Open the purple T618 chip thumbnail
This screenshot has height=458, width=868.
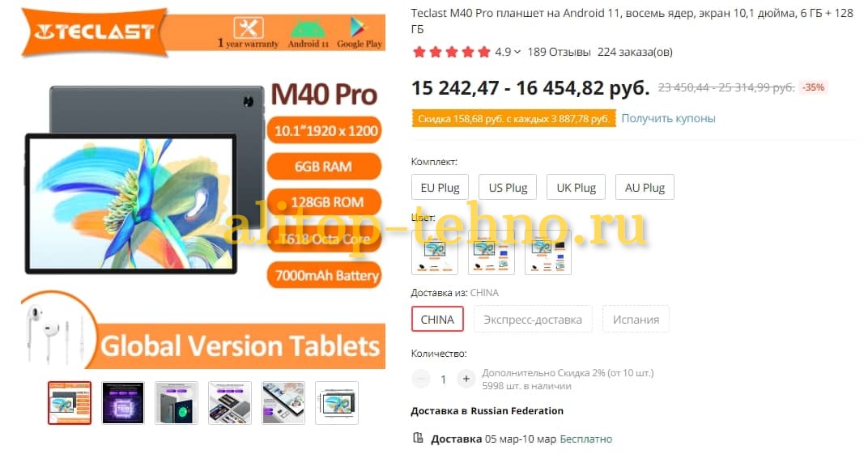(123, 403)
